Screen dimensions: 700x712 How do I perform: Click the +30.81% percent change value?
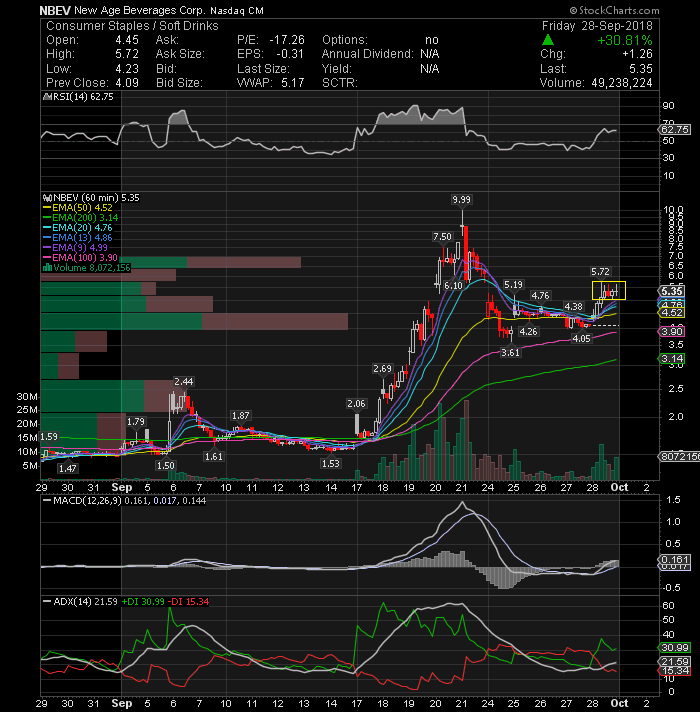[625, 40]
